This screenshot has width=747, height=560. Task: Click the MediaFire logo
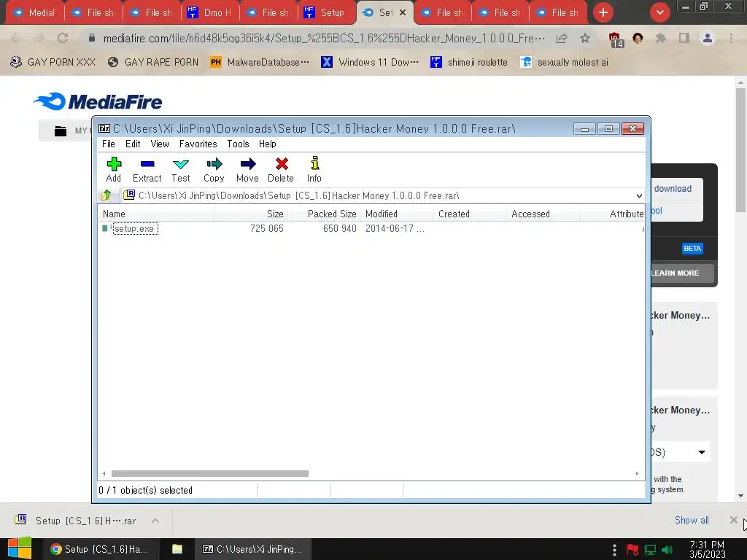click(98, 101)
